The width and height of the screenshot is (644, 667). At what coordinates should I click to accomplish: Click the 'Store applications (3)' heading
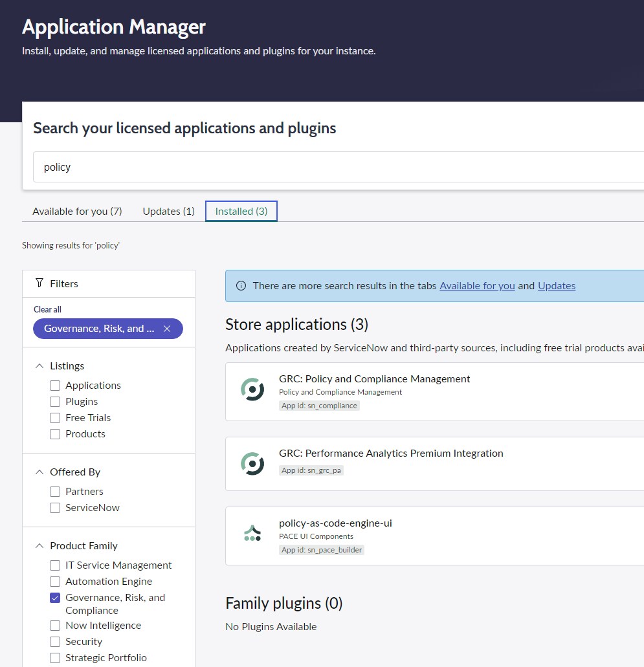pyautogui.click(x=296, y=325)
